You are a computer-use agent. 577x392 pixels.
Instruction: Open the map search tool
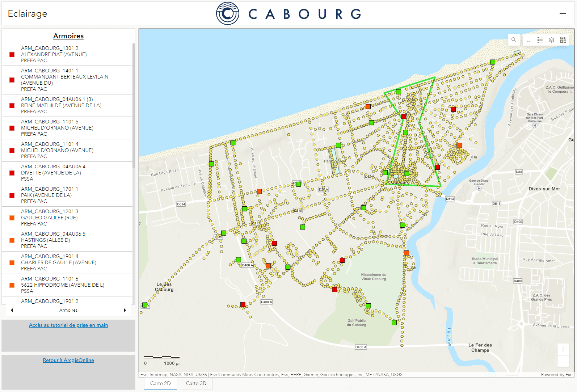coord(514,40)
